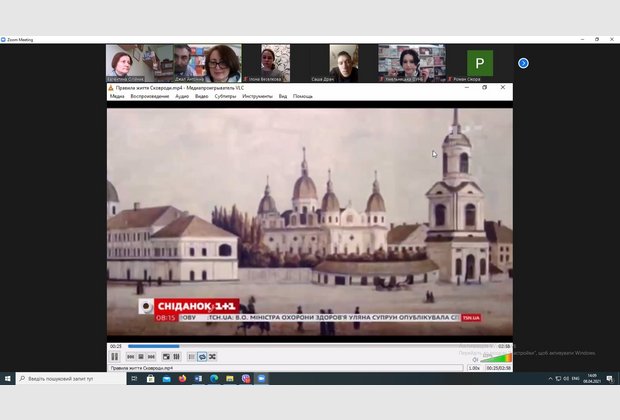This screenshot has width=620, height=420.
Task: Toggle loop/repeat mode in VLC
Action: 202,356
